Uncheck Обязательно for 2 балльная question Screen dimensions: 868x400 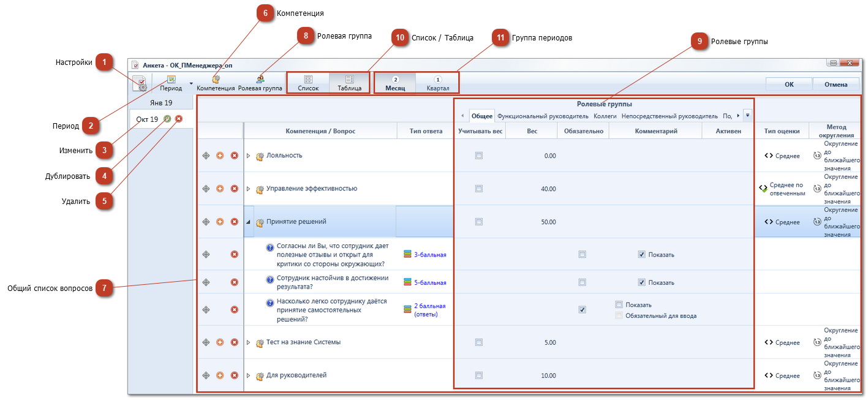pyautogui.click(x=582, y=310)
